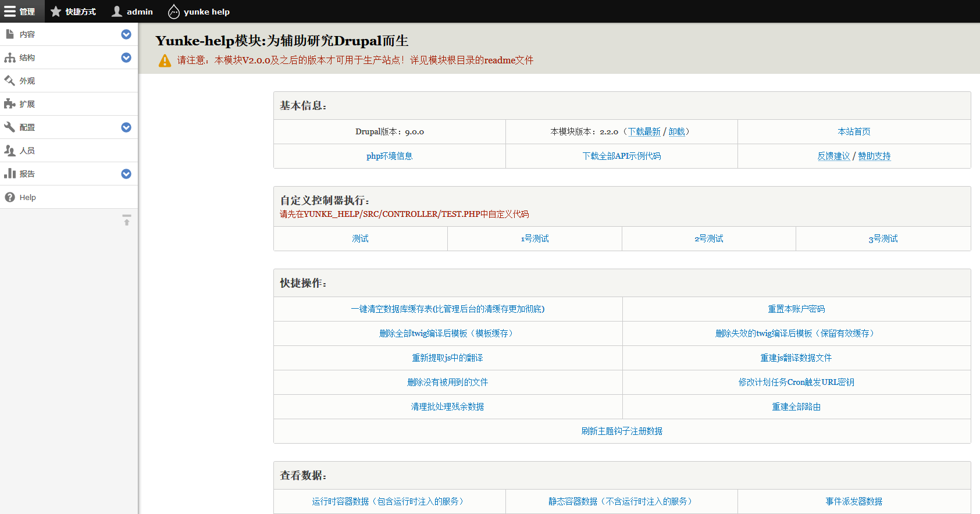Click the 反馈建议 link
Screen dimensions: 980x514
pos(834,156)
